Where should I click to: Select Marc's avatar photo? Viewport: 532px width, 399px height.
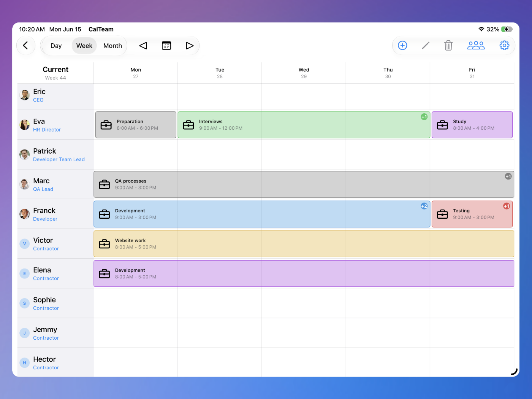click(x=25, y=184)
